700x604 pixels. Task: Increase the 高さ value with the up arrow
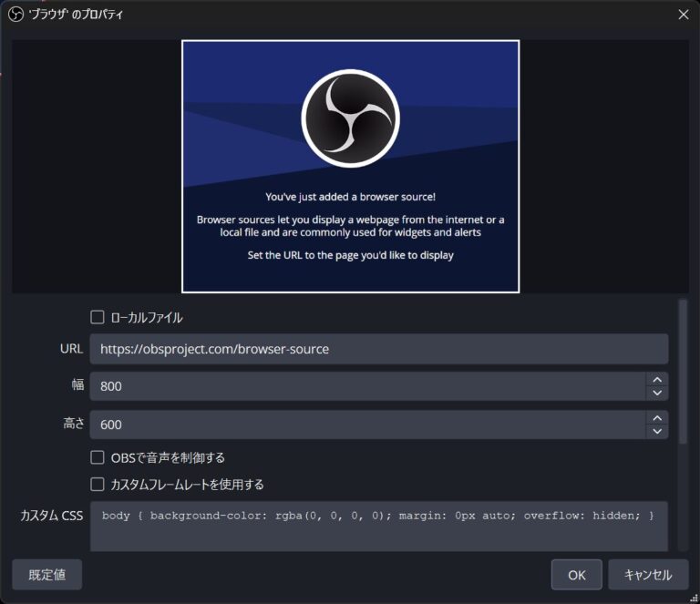pos(656,417)
